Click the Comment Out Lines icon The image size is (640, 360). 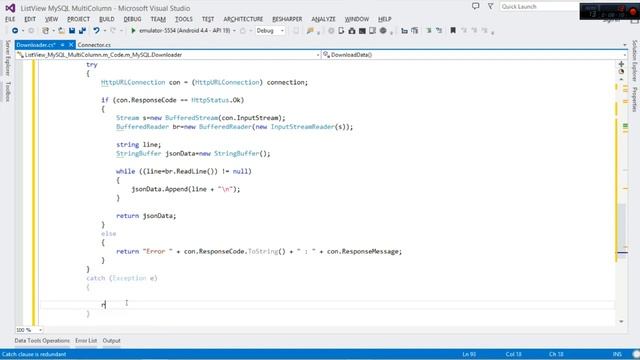pyautogui.click(x=429, y=31)
